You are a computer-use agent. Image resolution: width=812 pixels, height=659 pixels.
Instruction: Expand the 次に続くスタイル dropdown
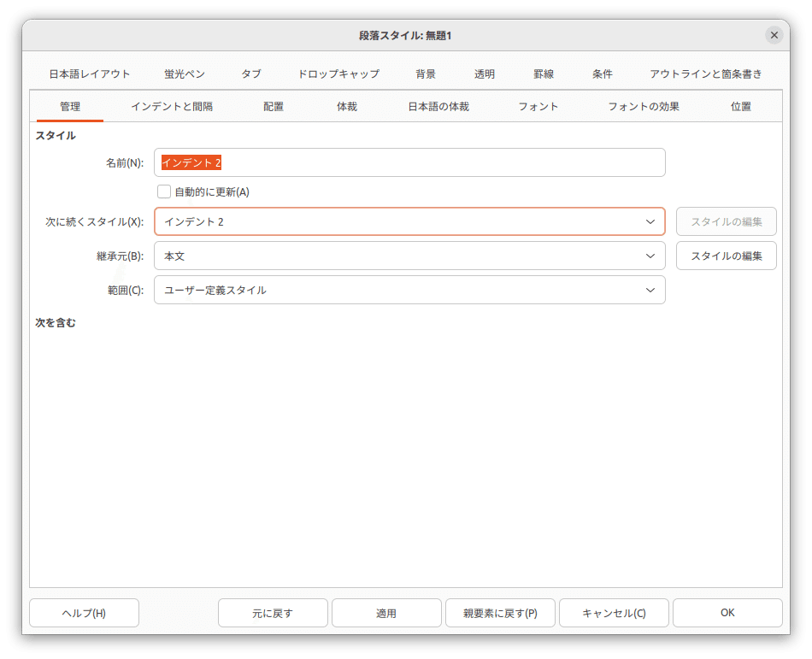point(409,221)
